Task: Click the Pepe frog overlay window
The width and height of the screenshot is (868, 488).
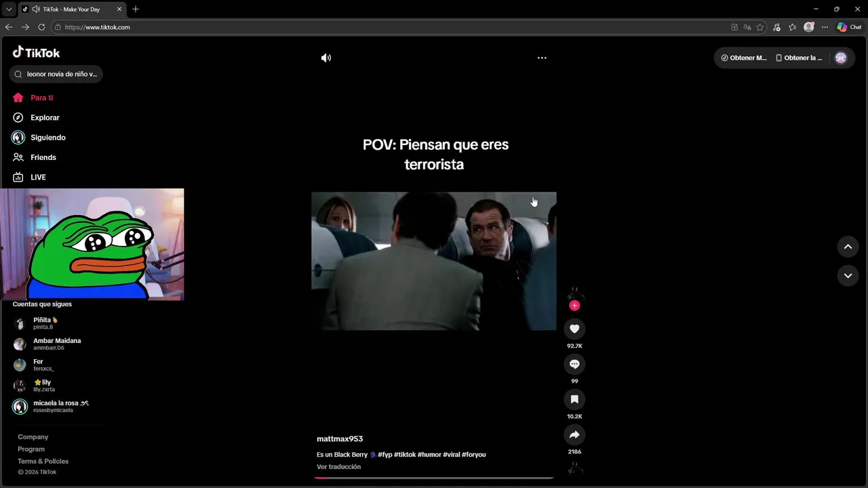Action: pos(92,244)
